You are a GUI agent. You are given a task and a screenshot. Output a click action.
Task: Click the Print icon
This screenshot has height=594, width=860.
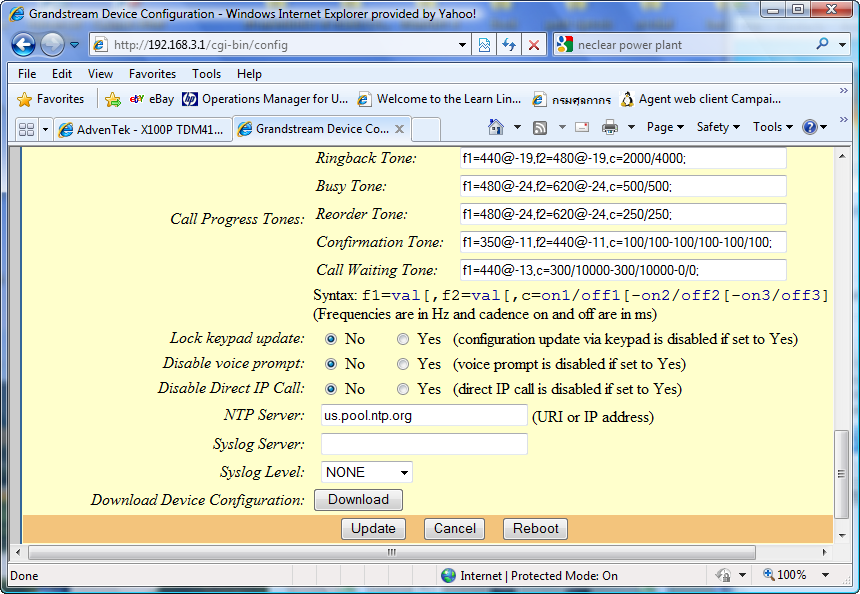pyautogui.click(x=610, y=127)
